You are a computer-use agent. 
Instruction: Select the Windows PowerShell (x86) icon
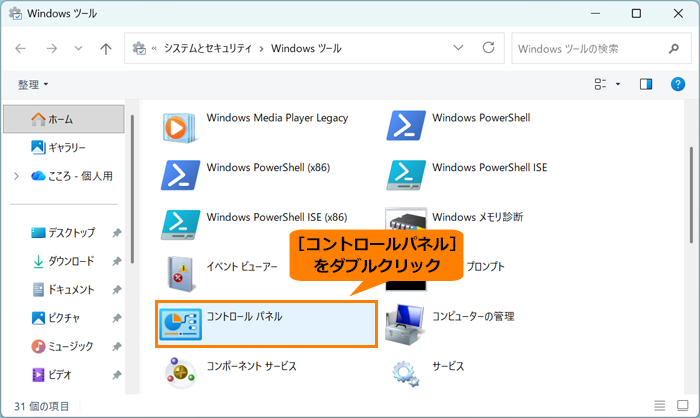pos(175,174)
